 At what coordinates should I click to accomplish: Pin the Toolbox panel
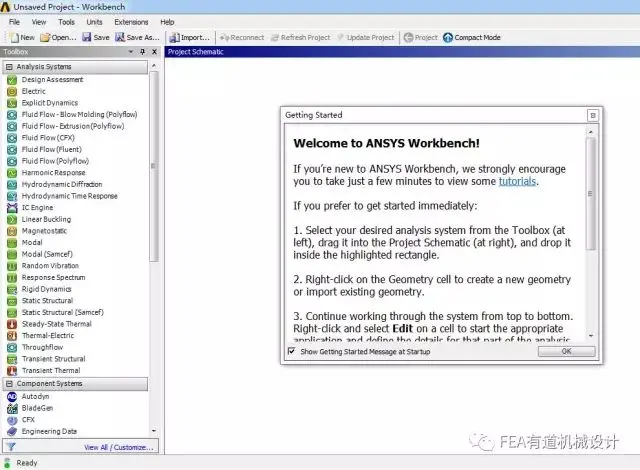[x=142, y=52]
